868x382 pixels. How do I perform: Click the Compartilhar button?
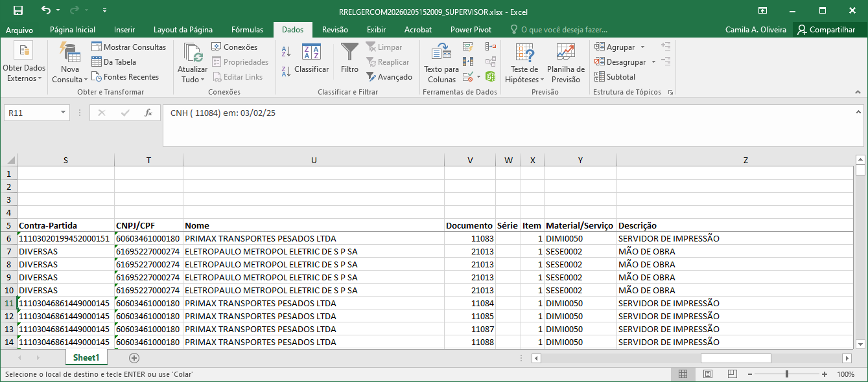(826, 30)
